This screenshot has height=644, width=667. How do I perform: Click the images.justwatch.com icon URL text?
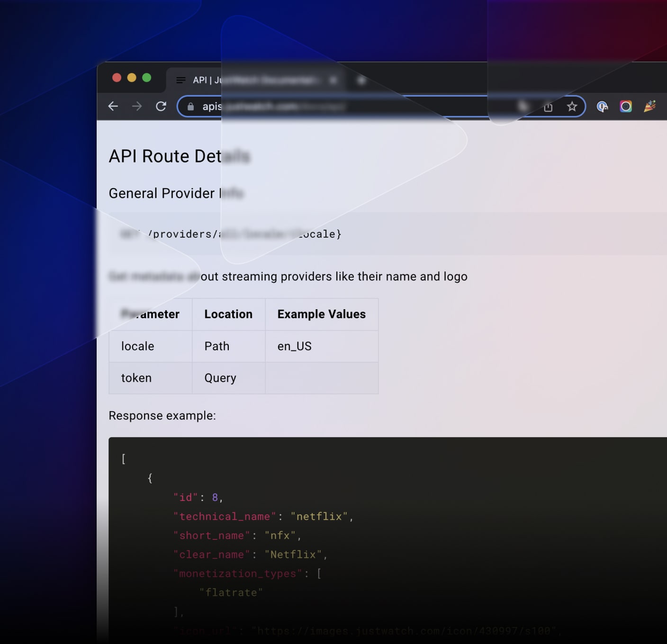coord(405,631)
